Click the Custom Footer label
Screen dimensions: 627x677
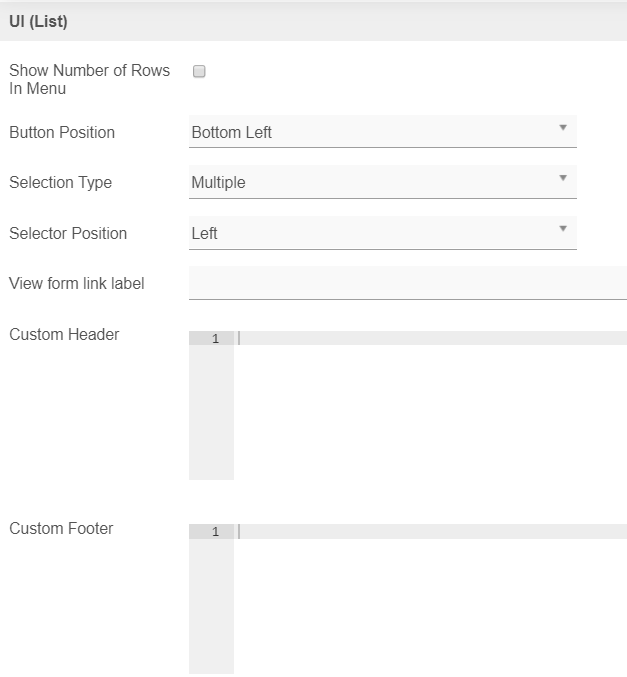[x=61, y=528]
